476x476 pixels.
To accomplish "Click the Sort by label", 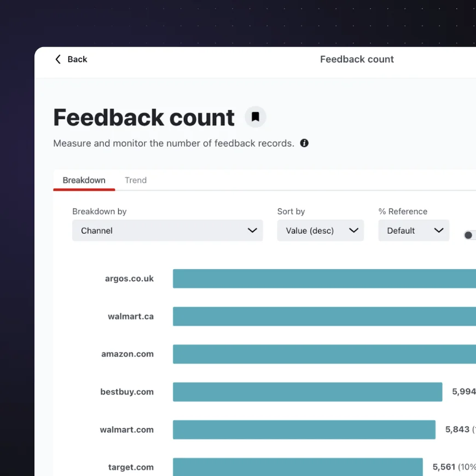I will 291,211.
